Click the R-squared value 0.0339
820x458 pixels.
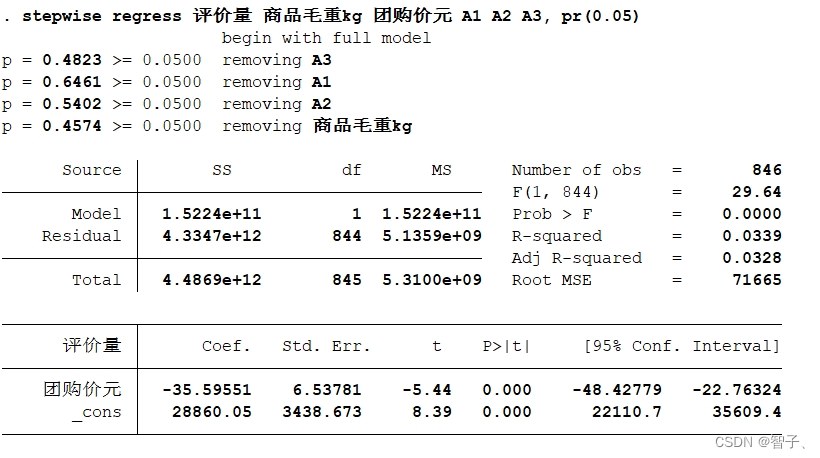[752, 236]
